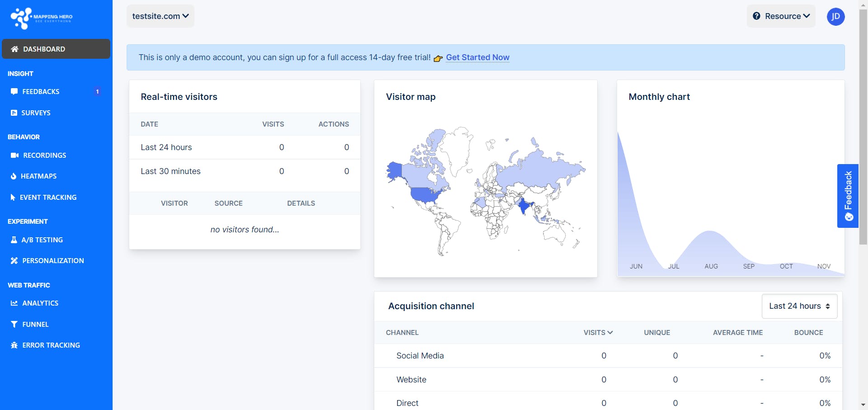Click the page vertical scrollbar

pos(863,127)
